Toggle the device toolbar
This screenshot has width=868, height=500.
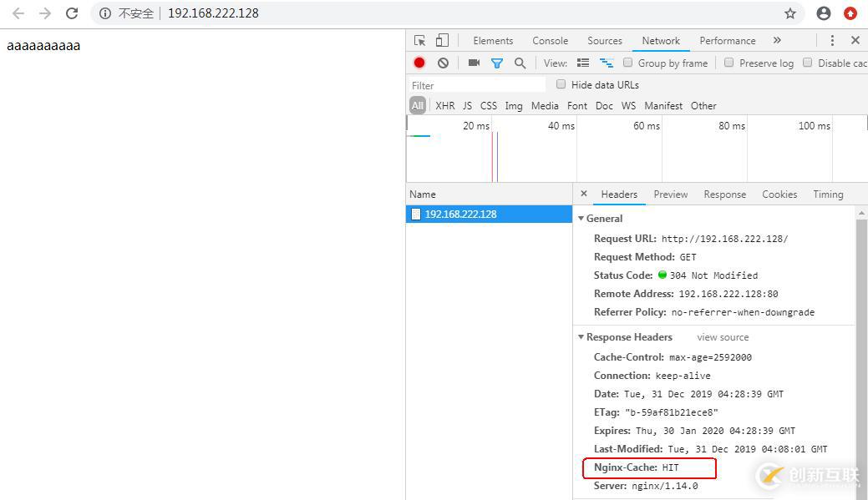pos(442,39)
